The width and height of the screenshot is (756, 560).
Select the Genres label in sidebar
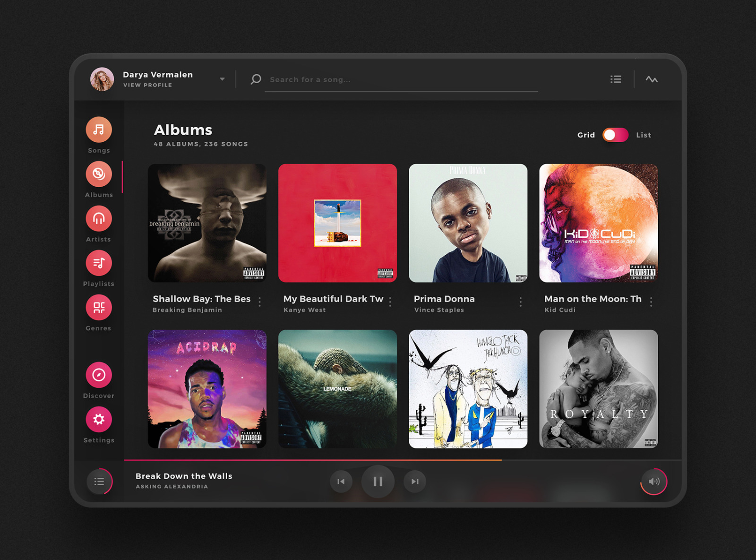tap(98, 328)
